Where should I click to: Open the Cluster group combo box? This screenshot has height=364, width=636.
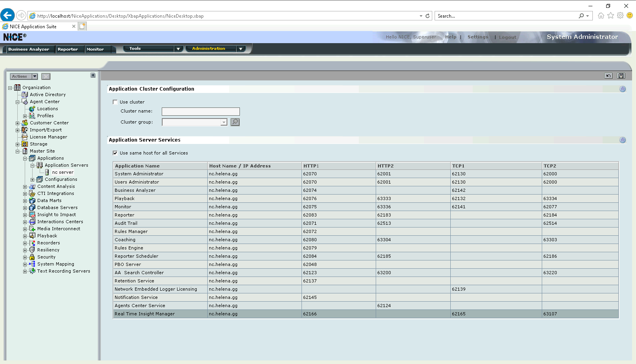223,122
